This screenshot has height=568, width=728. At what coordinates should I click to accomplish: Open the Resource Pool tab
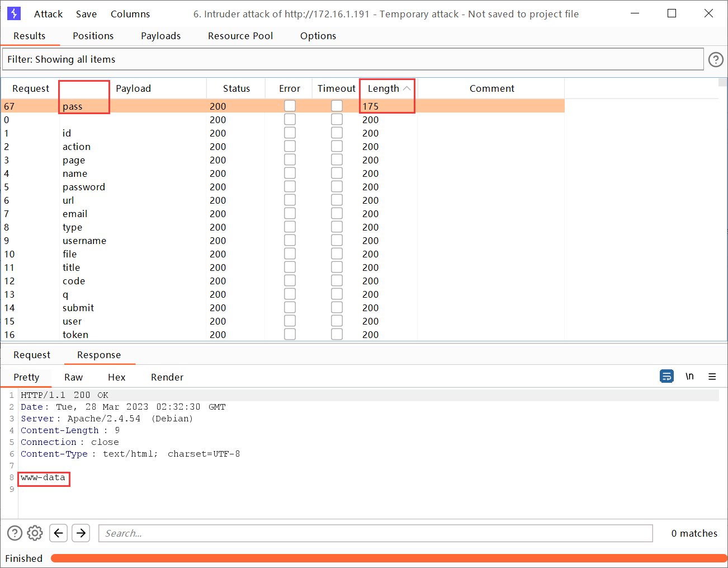[240, 36]
